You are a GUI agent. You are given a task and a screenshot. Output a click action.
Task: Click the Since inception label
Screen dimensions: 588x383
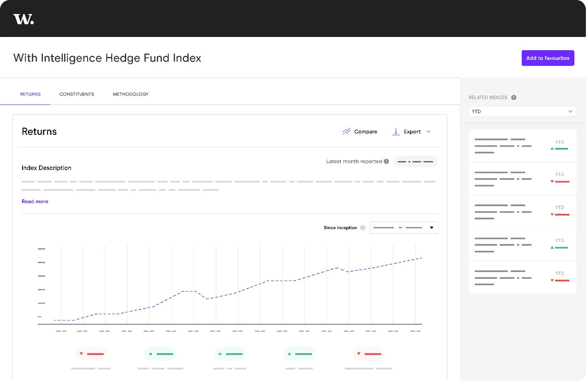(x=340, y=228)
